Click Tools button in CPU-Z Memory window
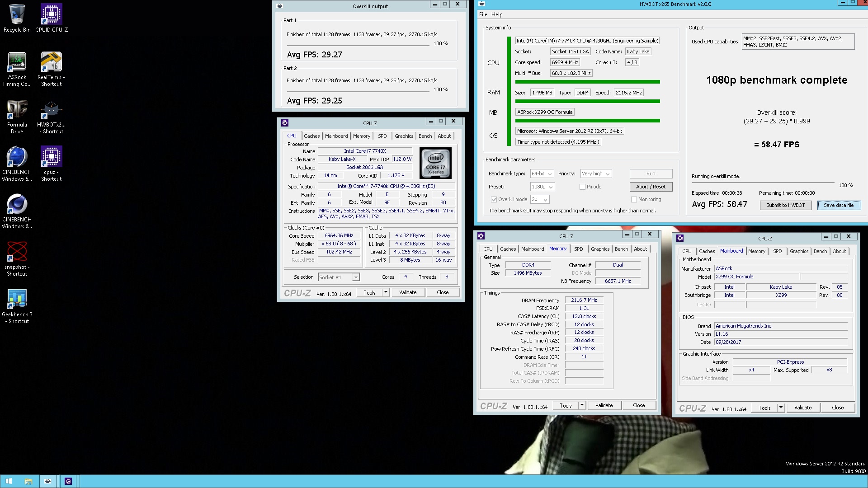Screen dimensions: 868x488 566,405
